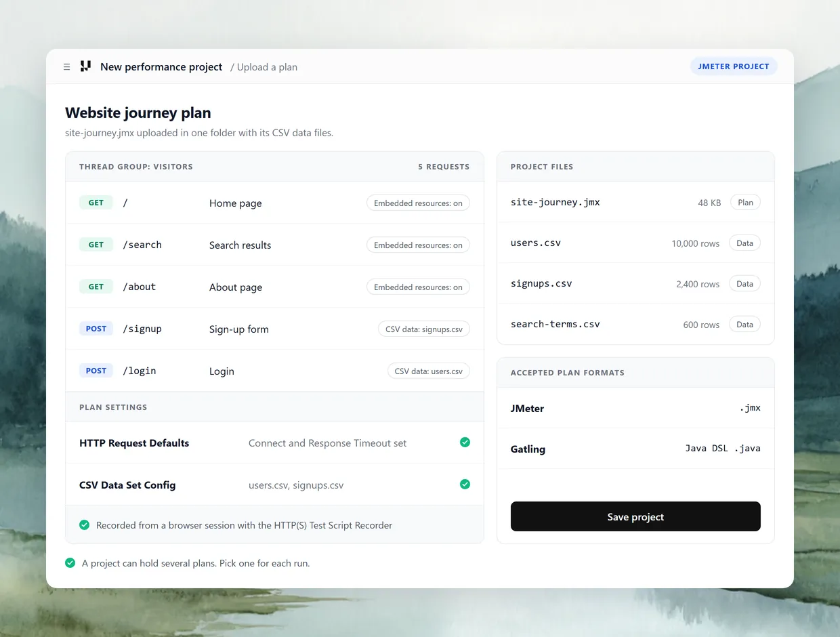Viewport: 840px width, 637px height.
Task: Select the site-journey.jmx file name
Action: pyautogui.click(x=555, y=202)
